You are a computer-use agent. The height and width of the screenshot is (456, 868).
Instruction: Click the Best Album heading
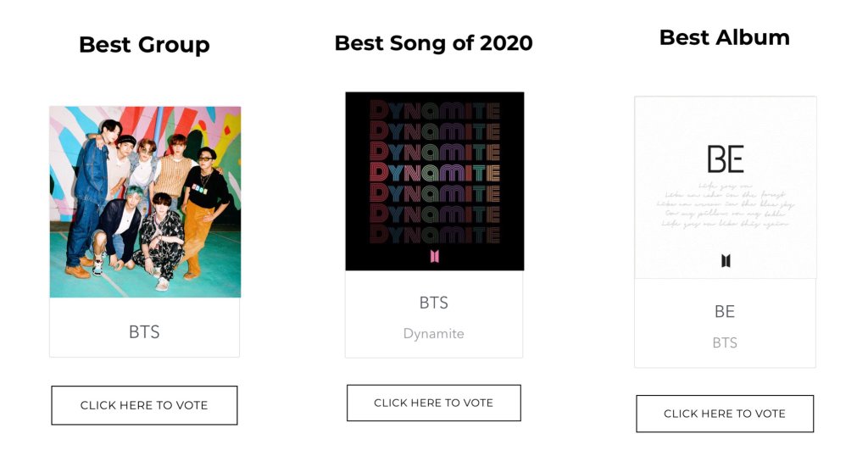click(x=724, y=37)
